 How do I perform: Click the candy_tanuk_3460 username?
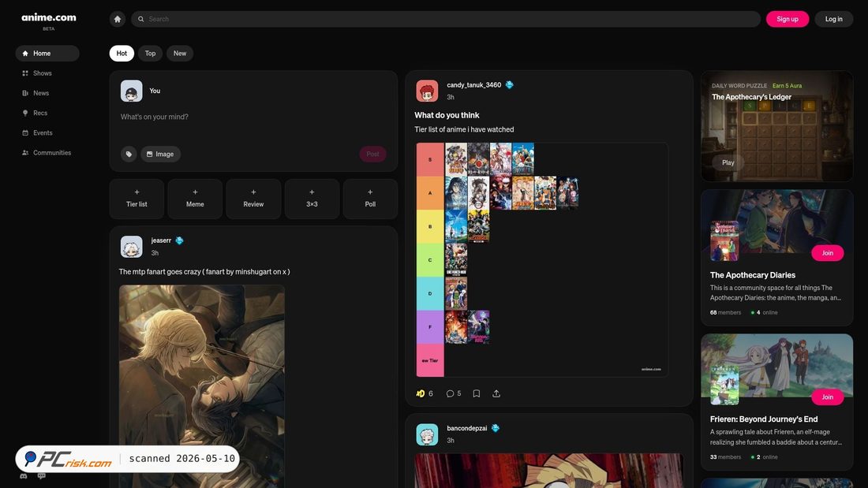pos(474,84)
